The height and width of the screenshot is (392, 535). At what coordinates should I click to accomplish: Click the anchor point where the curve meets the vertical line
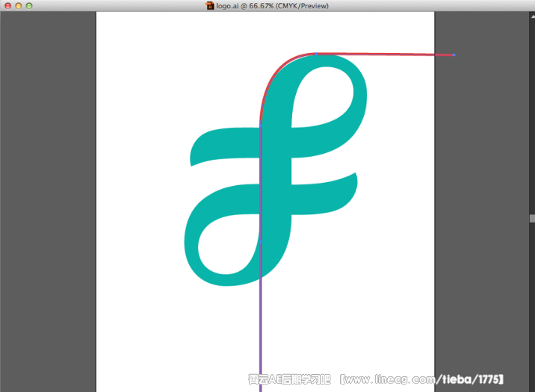point(261,127)
